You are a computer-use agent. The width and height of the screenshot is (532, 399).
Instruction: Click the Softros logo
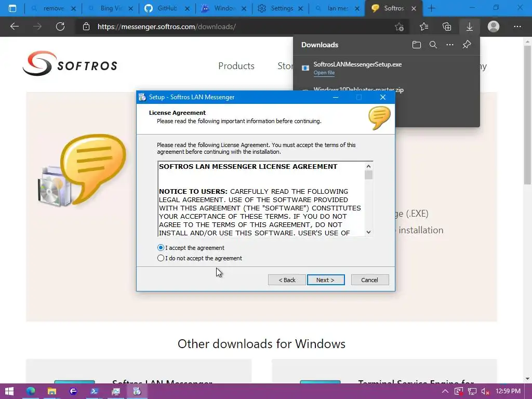[x=70, y=63]
